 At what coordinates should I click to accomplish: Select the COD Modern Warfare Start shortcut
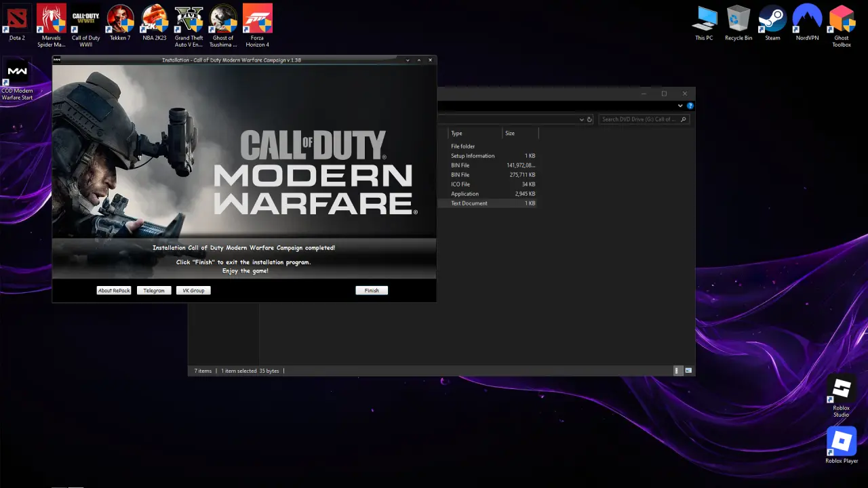click(17, 79)
